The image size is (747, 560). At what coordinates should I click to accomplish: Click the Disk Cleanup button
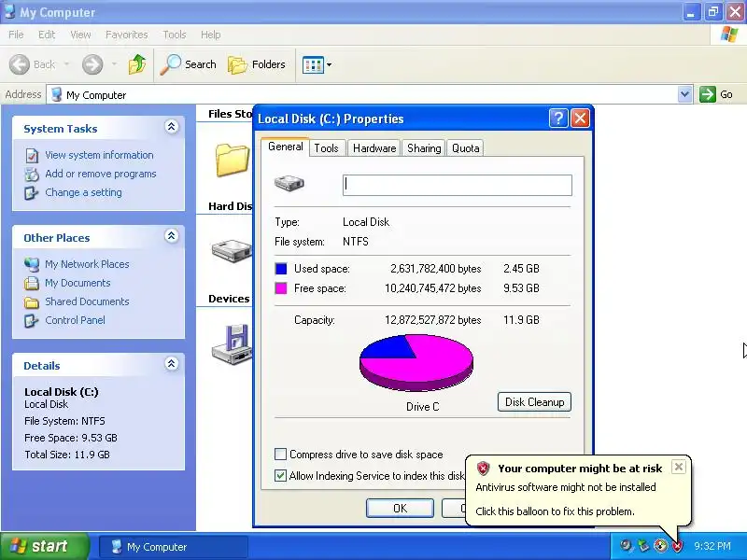point(534,402)
